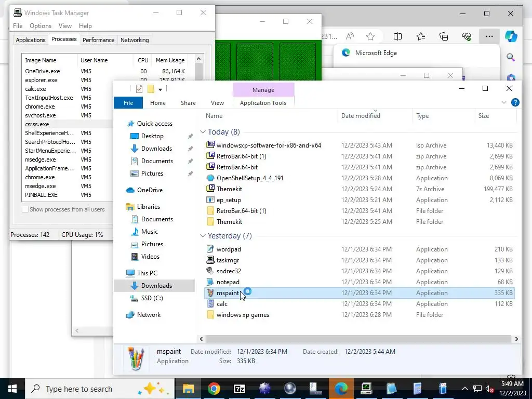Open the Home ribbon tab
Viewport: 532px width, 399px height.
[x=158, y=103]
